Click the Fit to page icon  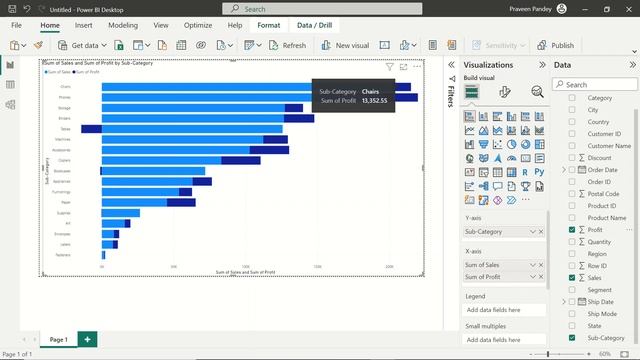624,354
